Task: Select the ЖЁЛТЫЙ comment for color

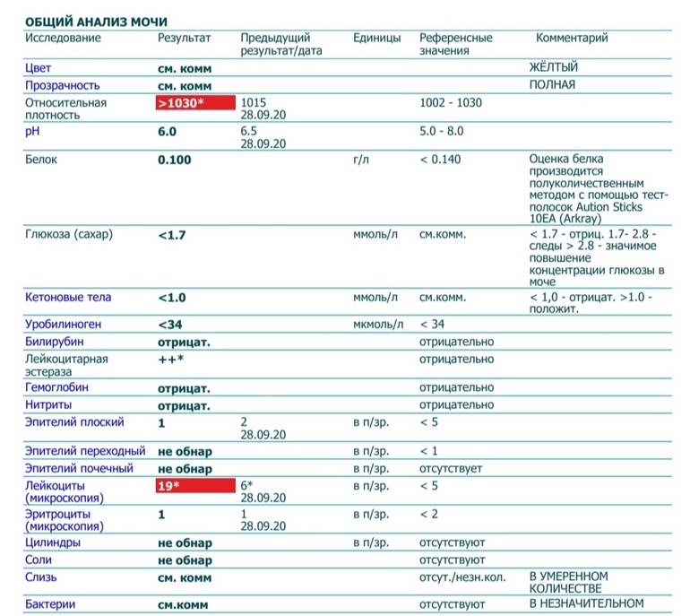Action: (553, 68)
